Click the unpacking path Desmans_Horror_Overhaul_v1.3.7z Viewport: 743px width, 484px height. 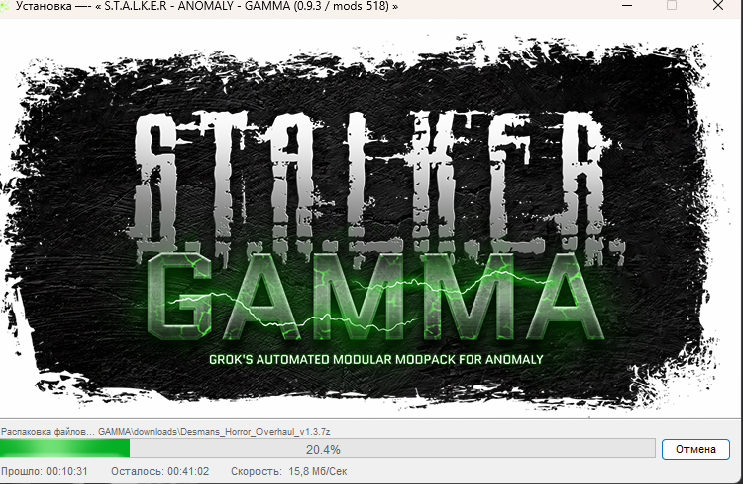click(x=214, y=432)
